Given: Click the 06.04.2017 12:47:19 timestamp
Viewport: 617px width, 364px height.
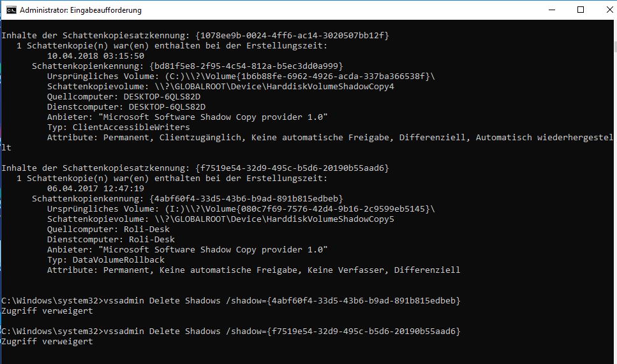Looking at the screenshot, I should point(96,188).
